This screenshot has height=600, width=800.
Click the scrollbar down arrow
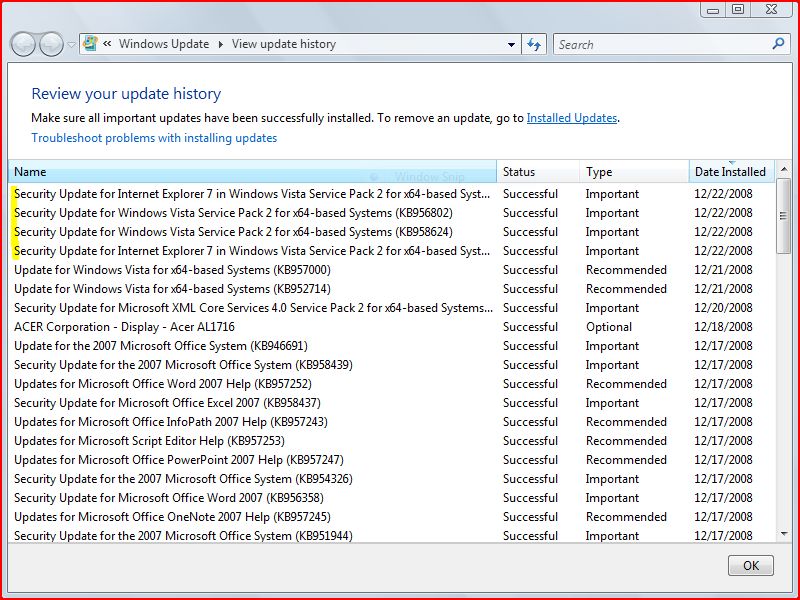(784, 534)
